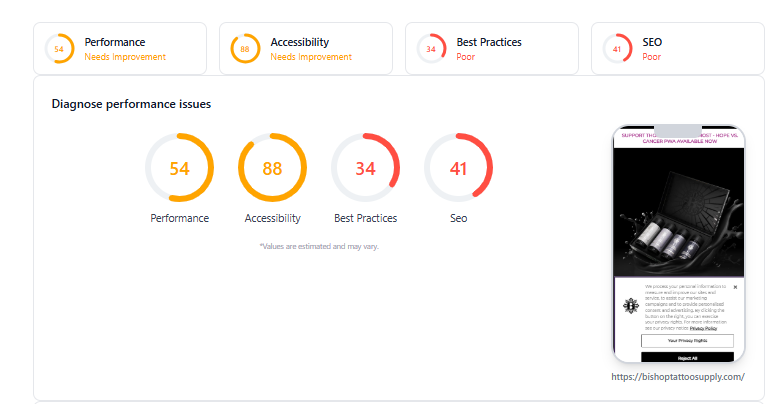Open the Performance score card tab
Viewport: 770px width, 404px height.
(120, 49)
